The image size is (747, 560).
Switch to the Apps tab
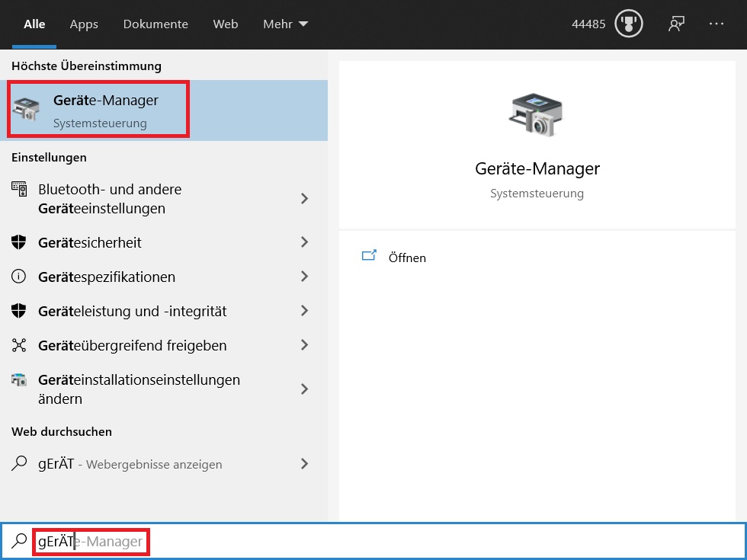[x=84, y=24]
